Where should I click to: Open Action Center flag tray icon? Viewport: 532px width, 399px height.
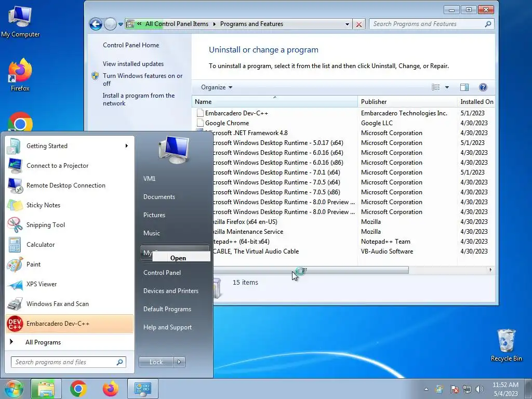pos(454,389)
